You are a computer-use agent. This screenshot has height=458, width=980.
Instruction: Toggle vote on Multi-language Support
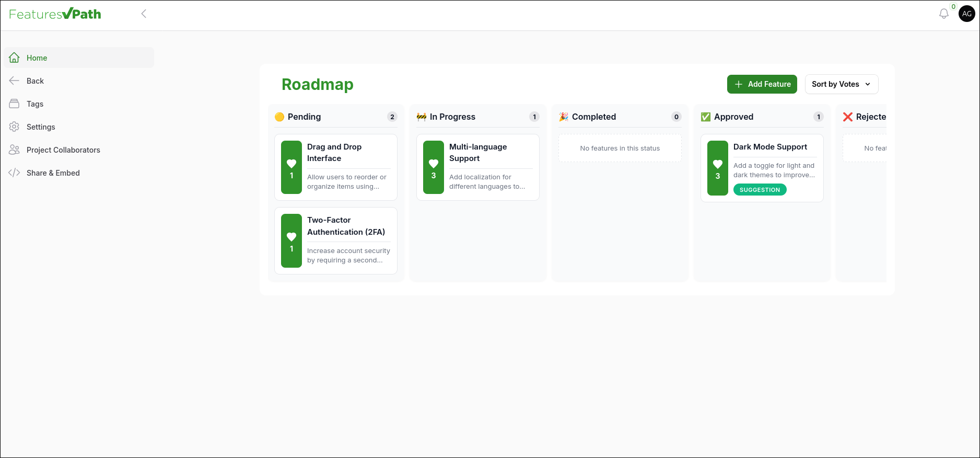(434, 167)
